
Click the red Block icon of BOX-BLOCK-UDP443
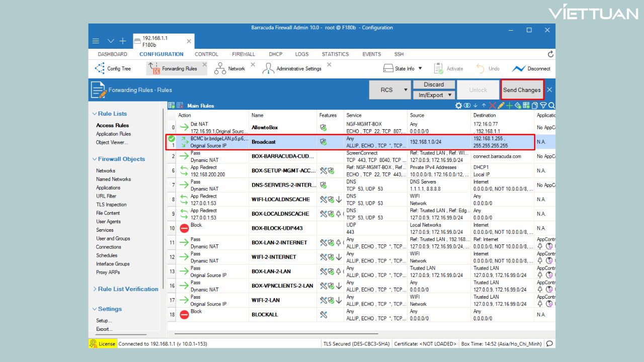coord(184,228)
